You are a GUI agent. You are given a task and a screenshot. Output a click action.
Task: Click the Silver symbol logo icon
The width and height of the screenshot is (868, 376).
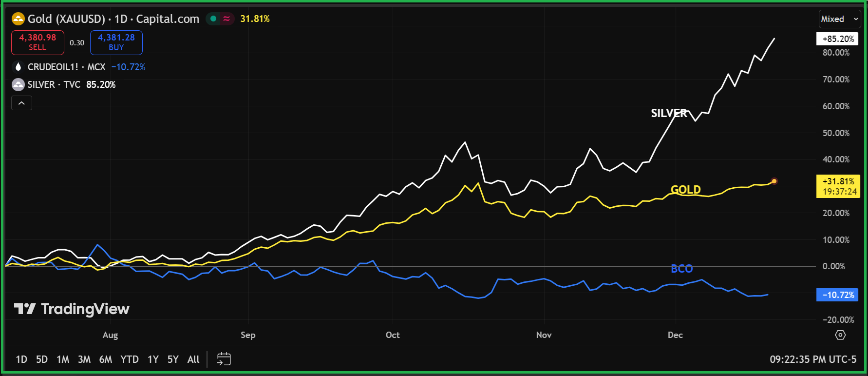pyautogui.click(x=18, y=85)
